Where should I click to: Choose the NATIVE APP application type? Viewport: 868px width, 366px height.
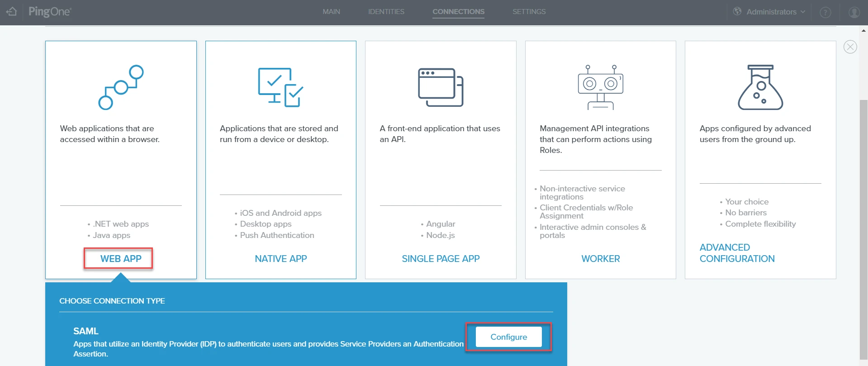click(x=280, y=259)
